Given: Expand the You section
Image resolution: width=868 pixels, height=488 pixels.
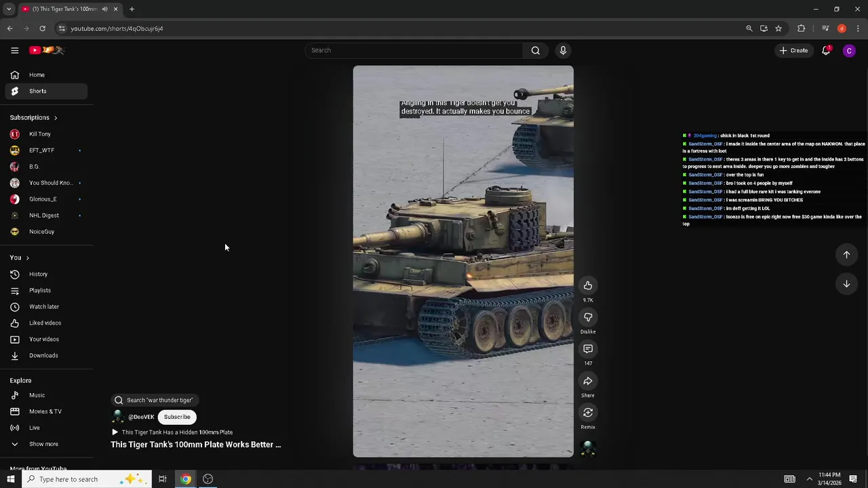Looking at the screenshot, I should tap(19, 258).
